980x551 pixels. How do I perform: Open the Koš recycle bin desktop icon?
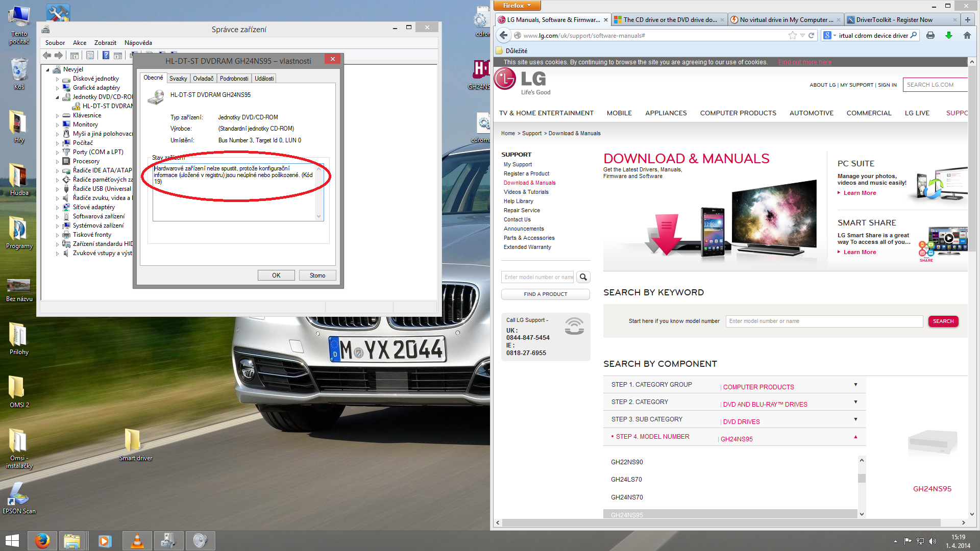pos(19,74)
